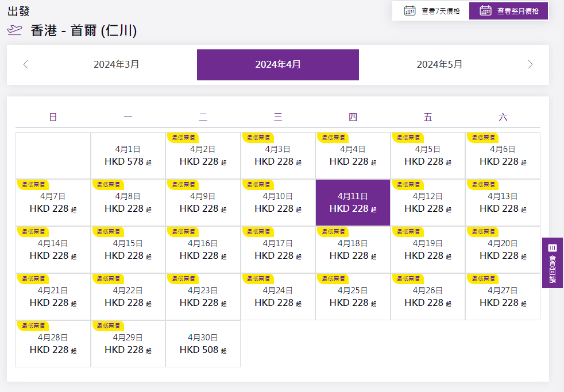This screenshot has width=564, height=392.
Task: Select the 2024年5月 month tab
Action: (x=439, y=64)
